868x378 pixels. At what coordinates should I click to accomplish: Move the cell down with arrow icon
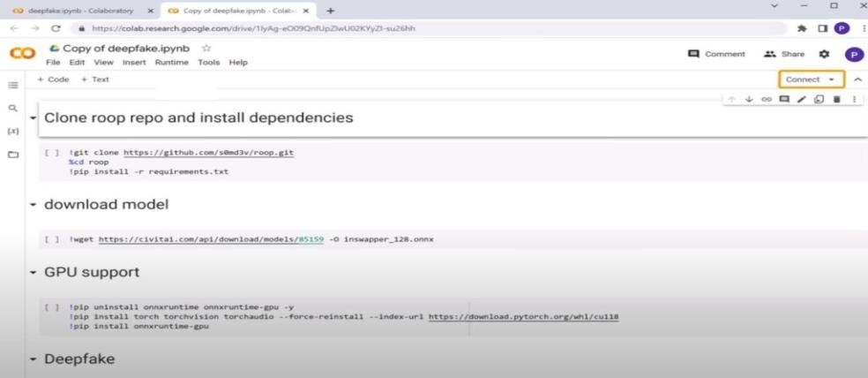[x=749, y=99]
